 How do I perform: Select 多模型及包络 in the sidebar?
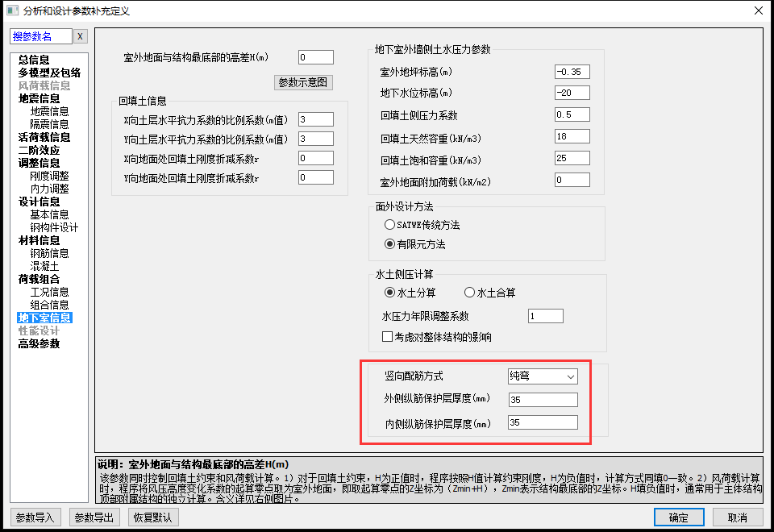pyautogui.click(x=49, y=73)
